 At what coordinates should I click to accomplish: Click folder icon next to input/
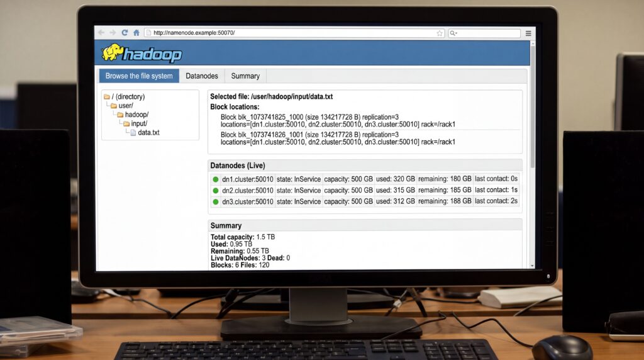[x=126, y=124]
